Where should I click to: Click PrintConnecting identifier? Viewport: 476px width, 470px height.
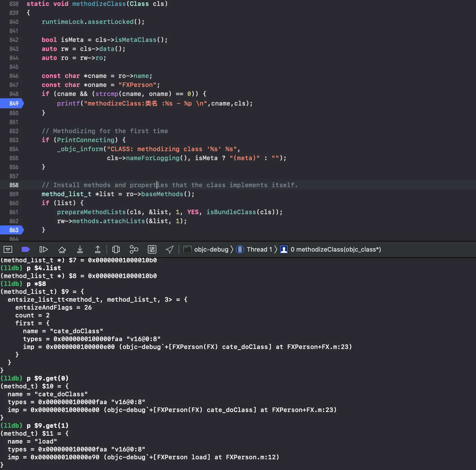coord(86,140)
